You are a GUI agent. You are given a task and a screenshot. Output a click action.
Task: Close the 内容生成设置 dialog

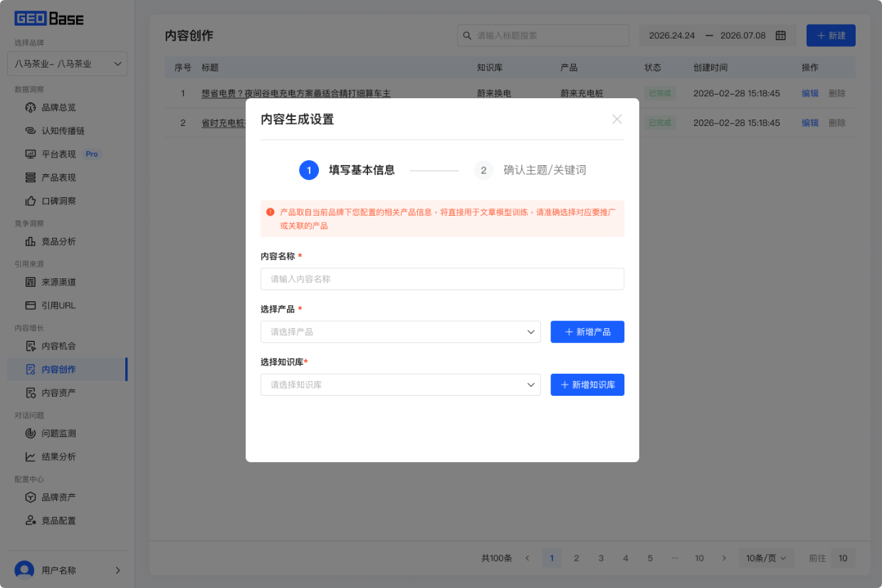(x=617, y=119)
